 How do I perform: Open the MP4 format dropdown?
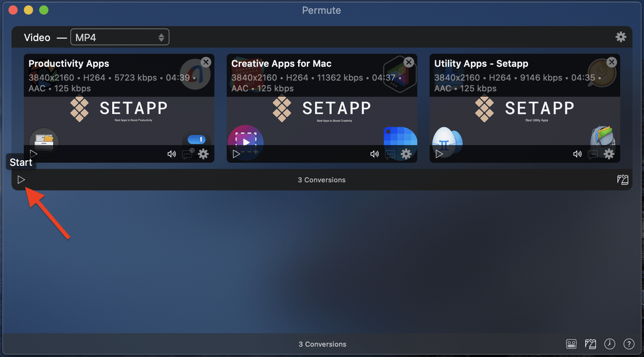pos(120,37)
